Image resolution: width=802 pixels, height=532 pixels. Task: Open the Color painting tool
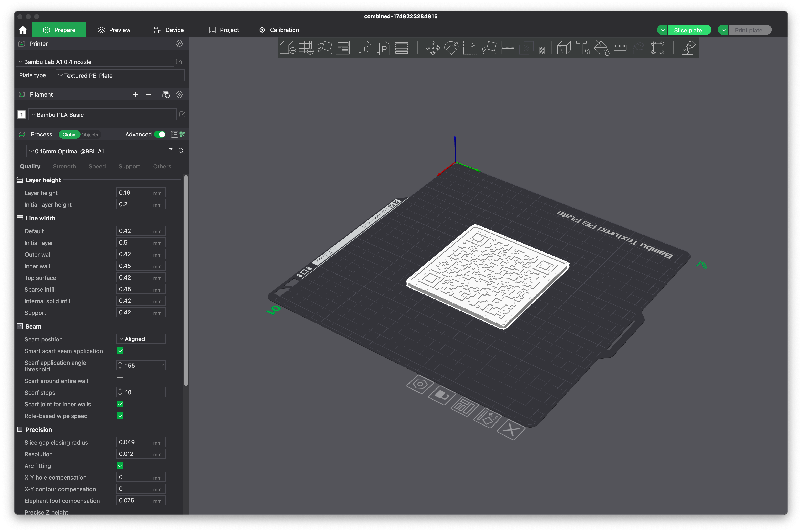602,48
